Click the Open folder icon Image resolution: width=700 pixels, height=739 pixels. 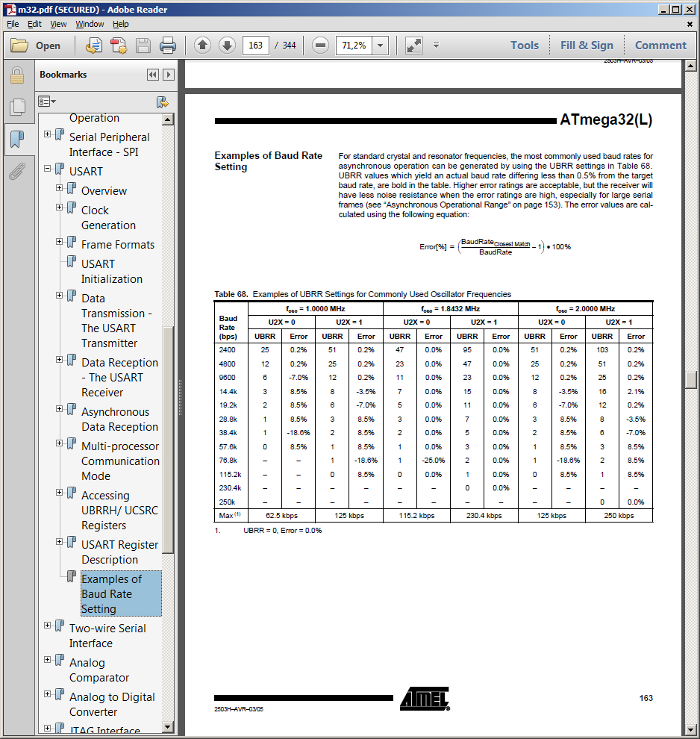[x=19, y=46]
